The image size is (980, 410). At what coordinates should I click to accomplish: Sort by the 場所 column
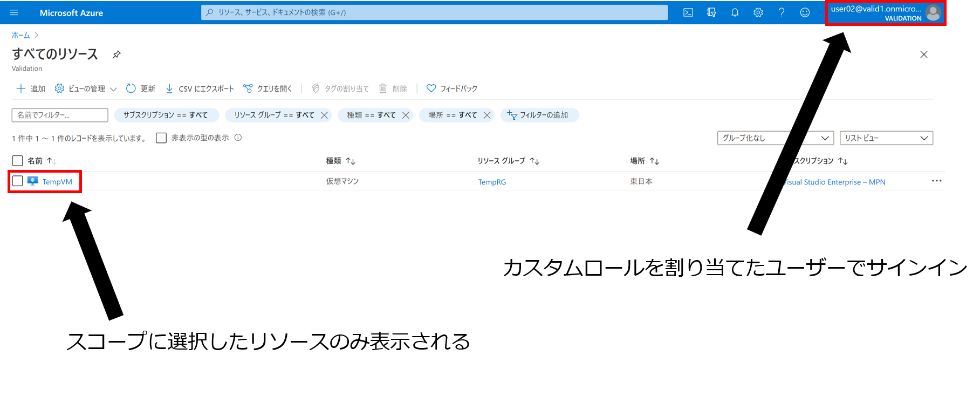click(645, 161)
